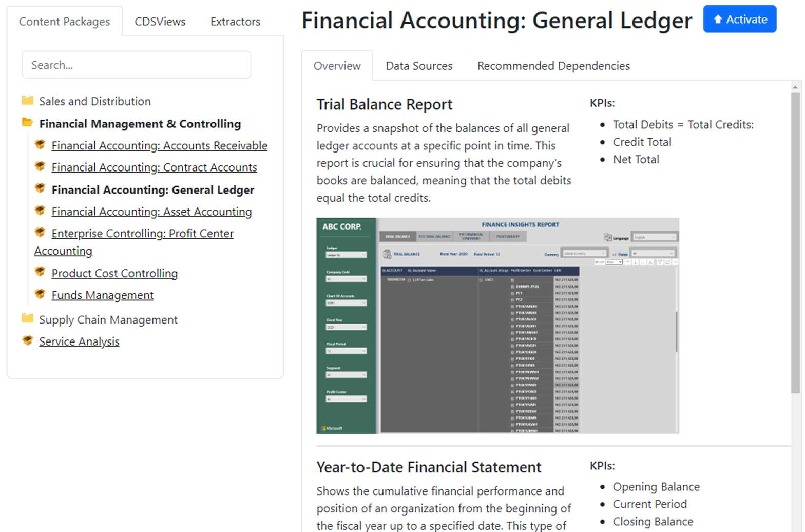Click the package icon beside General Ledger
The height and width of the screenshot is (532, 805).
40,188
